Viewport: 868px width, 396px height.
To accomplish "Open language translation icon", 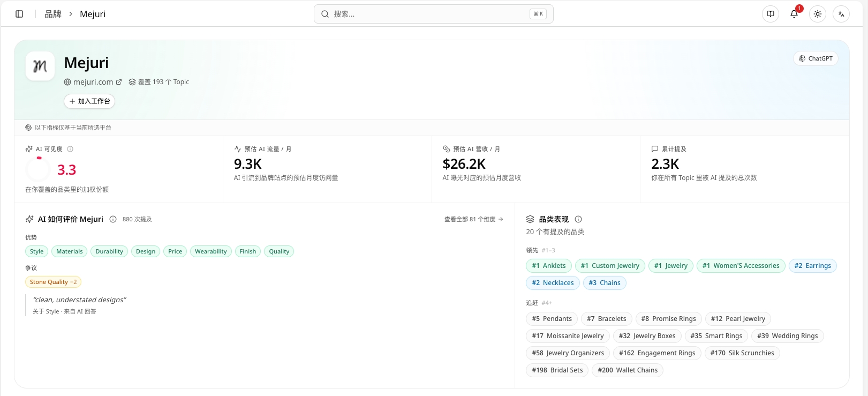I will [x=841, y=14].
